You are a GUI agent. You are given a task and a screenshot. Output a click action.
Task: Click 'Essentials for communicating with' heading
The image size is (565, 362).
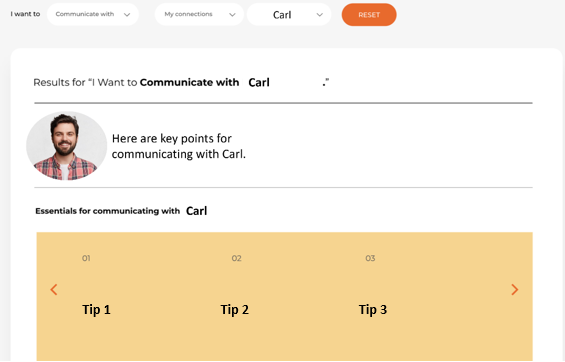click(x=107, y=211)
